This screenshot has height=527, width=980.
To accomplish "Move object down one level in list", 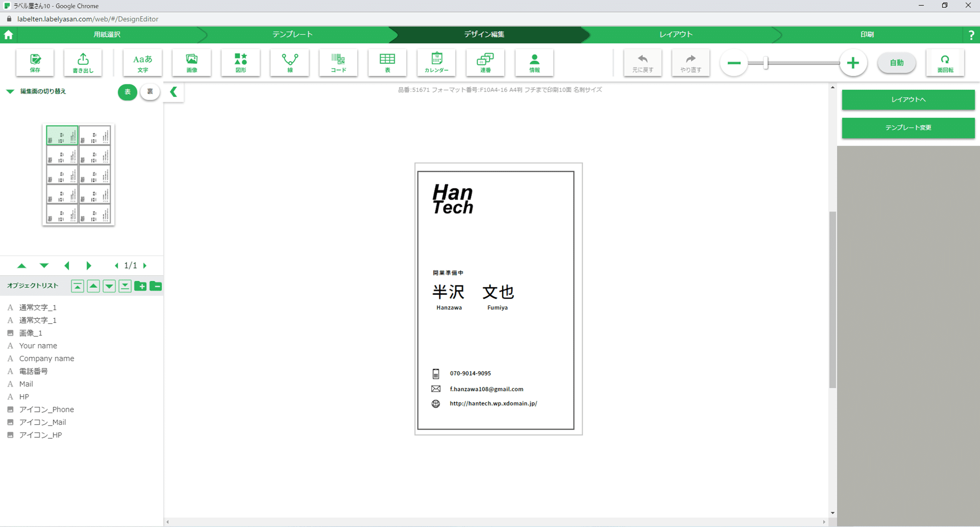I will point(109,286).
